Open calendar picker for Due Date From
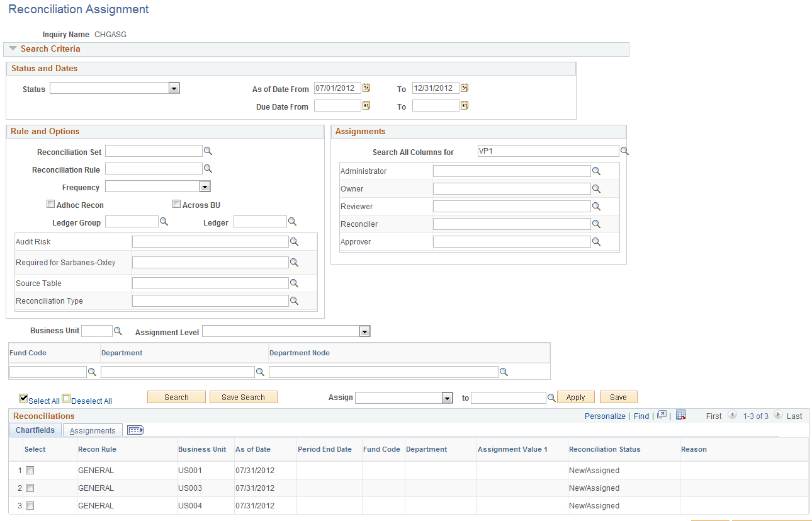 point(366,105)
